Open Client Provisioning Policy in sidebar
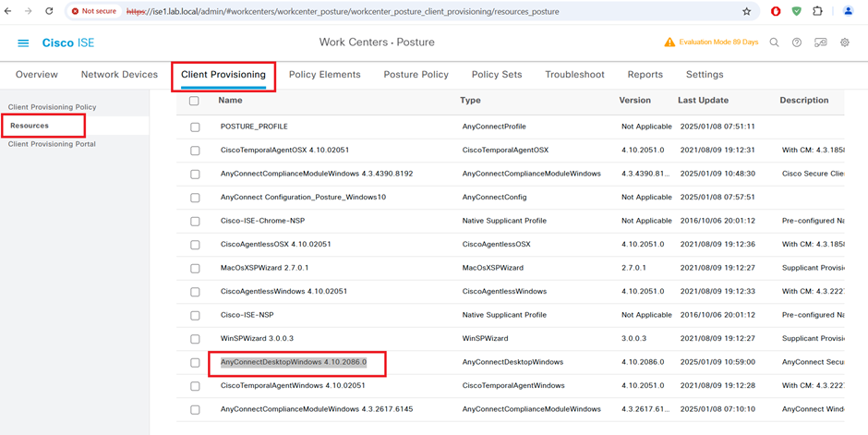This screenshot has height=435, width=868. 52,107
